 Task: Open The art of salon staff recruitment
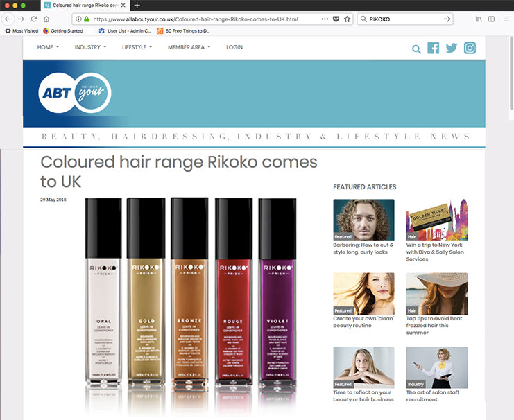click(432, 396)
